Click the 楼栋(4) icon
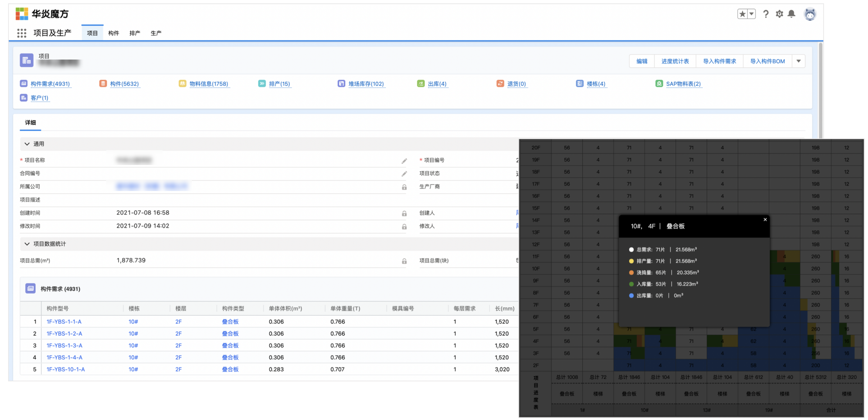This screenshot has width=868, height=420. [x=579, y=83]
